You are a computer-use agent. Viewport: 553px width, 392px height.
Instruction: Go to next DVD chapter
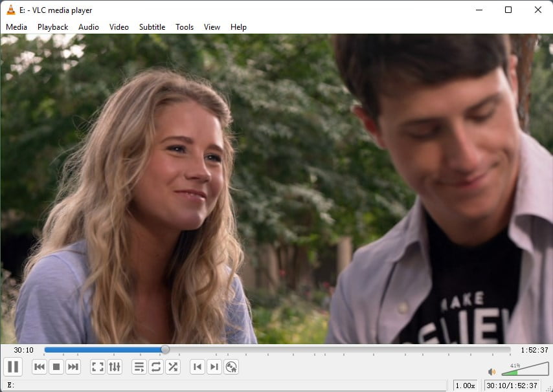pyautogui.click(x=214, y=367)
